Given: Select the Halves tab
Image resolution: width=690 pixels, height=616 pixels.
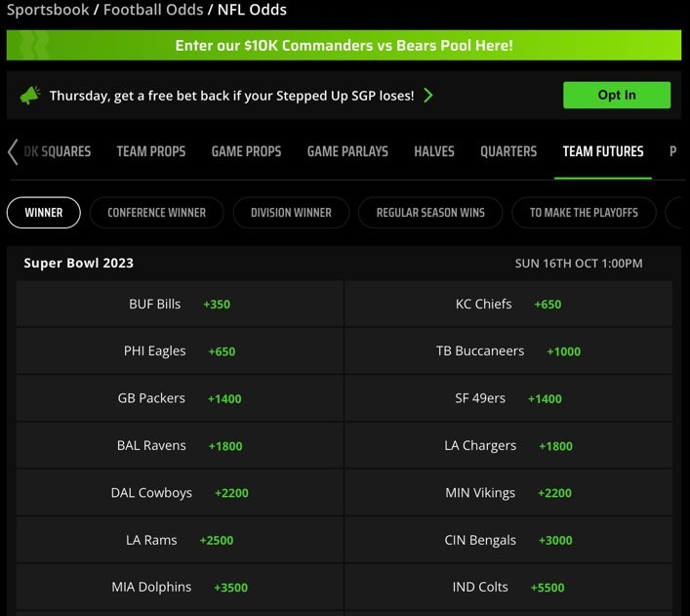Looking at the screenshot, I should 434,151.
